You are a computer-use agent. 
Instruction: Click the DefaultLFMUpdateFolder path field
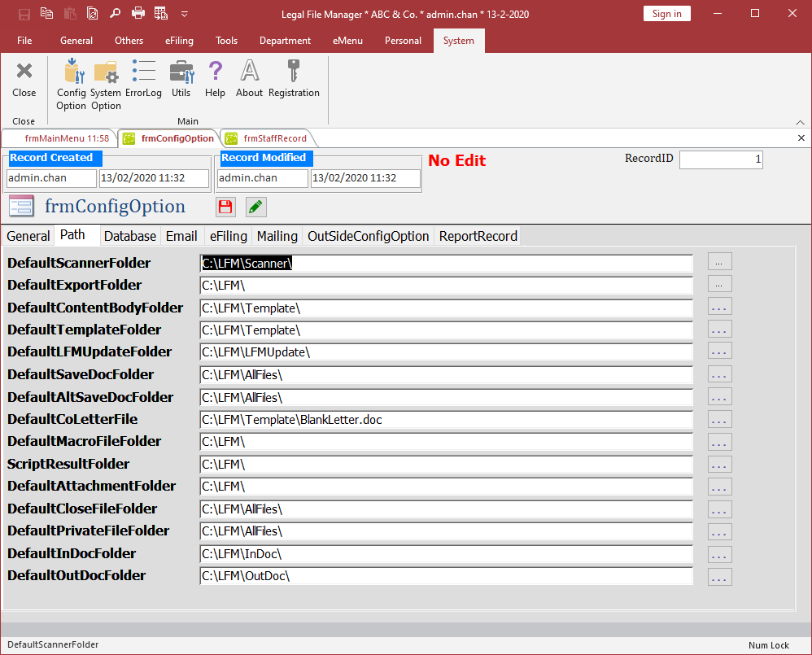tap(447, 352)
